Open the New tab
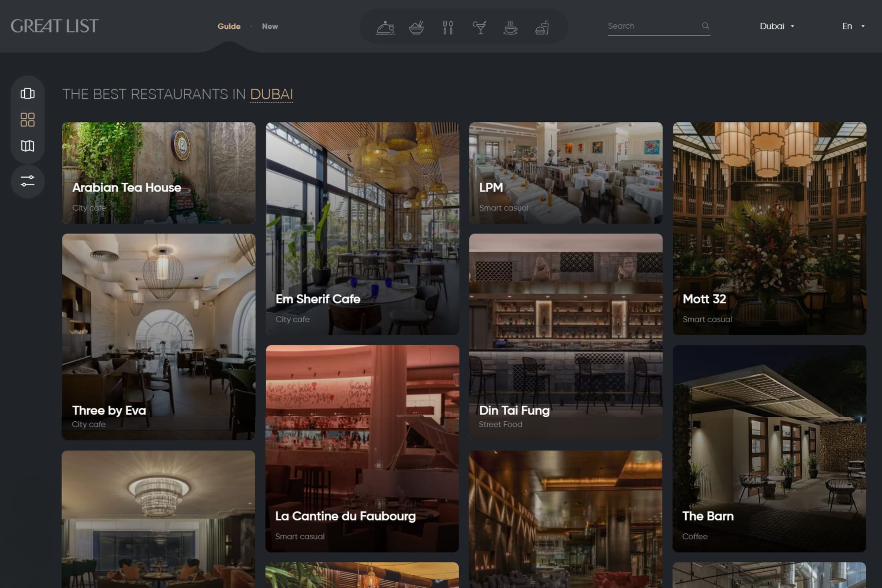The width and height of the screenshot is (882, 588). coord(270,26)
